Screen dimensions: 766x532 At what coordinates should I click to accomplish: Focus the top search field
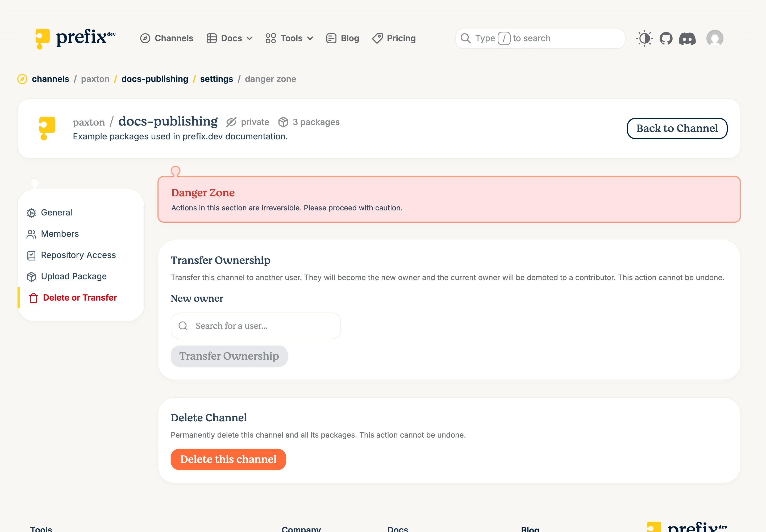tap(540, 38)
